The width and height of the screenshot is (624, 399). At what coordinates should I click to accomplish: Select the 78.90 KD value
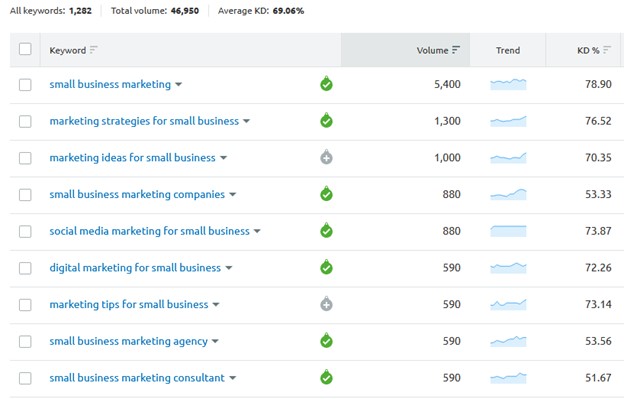pos(598,84)
